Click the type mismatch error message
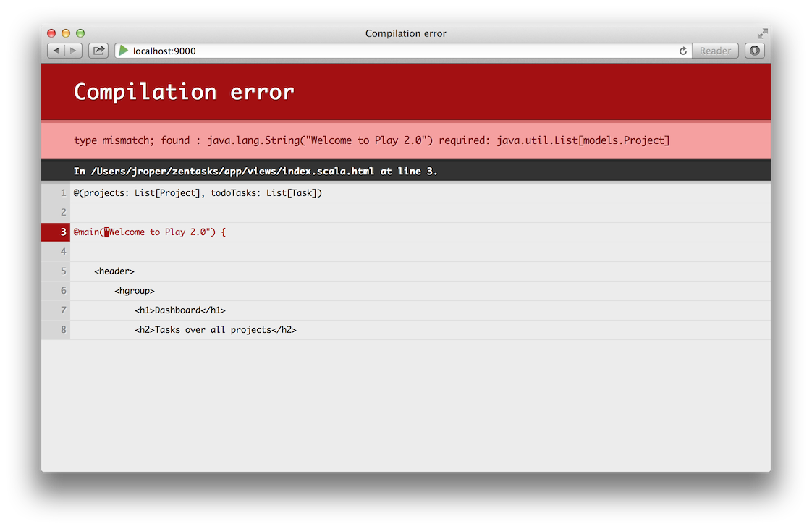 (x=371, y=140)
